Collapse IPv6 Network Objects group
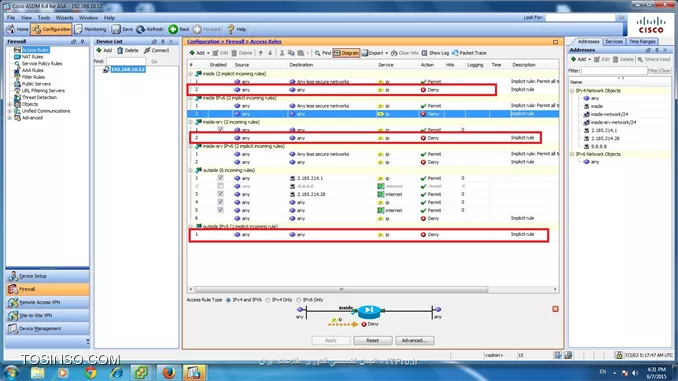678x381 pixels. point(572,154)
